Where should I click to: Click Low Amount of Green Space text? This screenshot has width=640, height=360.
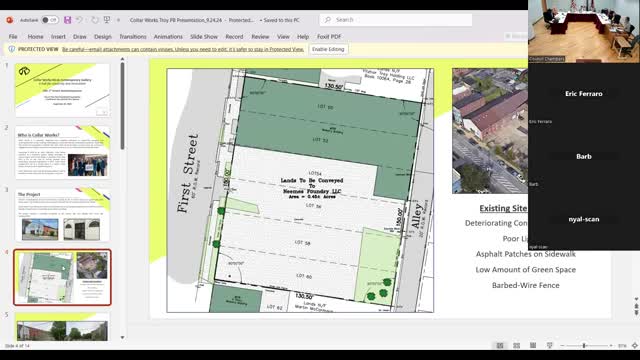click(x=526, y=270)
